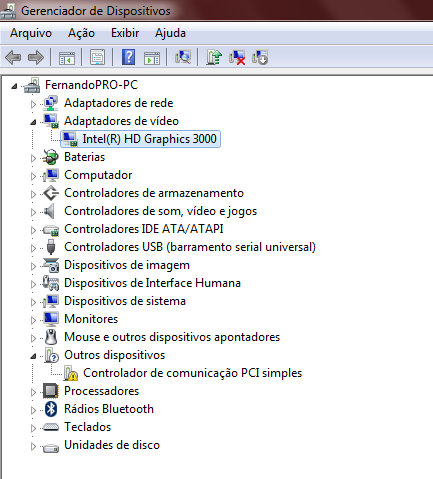The image size is (433, 479).
Task: Collapse the Adaptadores de vídeo node
Action: 33,122
